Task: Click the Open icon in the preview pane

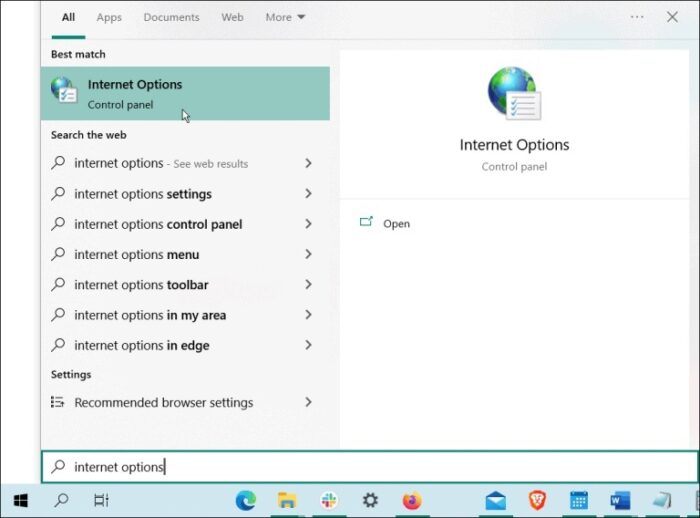Action: (366, 221)
